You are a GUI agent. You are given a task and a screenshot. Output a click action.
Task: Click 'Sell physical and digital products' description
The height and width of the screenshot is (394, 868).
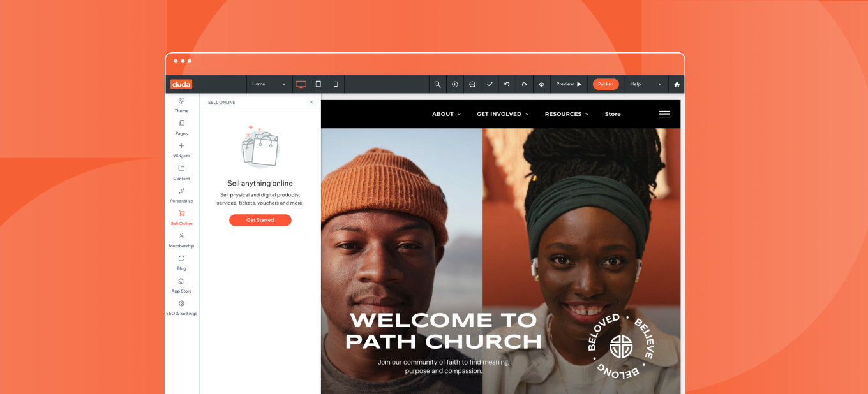click(x=260, y=199)
